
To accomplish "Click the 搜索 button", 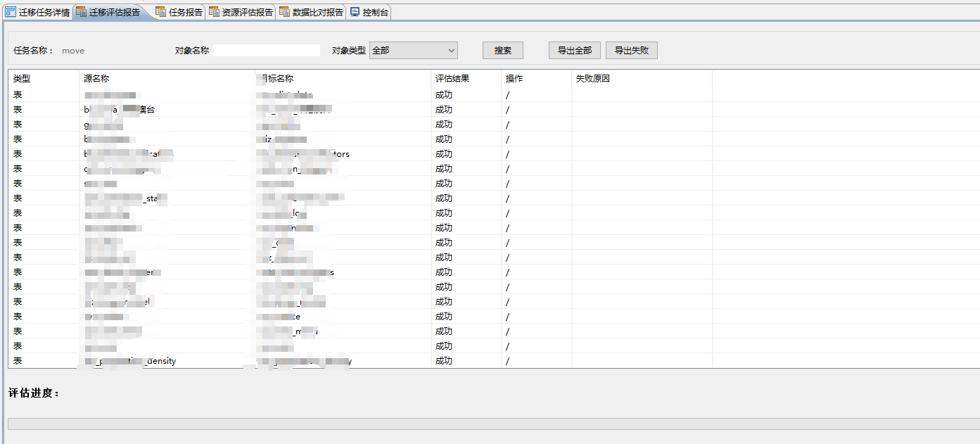I will click(x=503, y=51).
